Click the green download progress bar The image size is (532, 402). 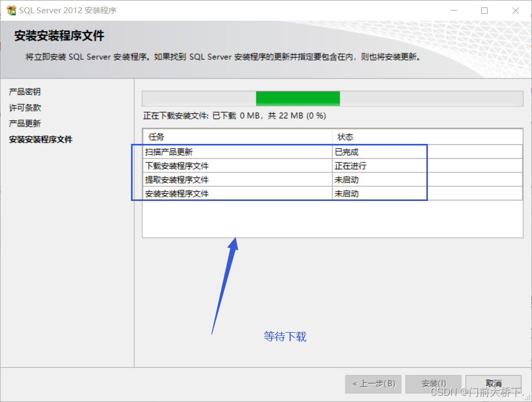(297, 98)
